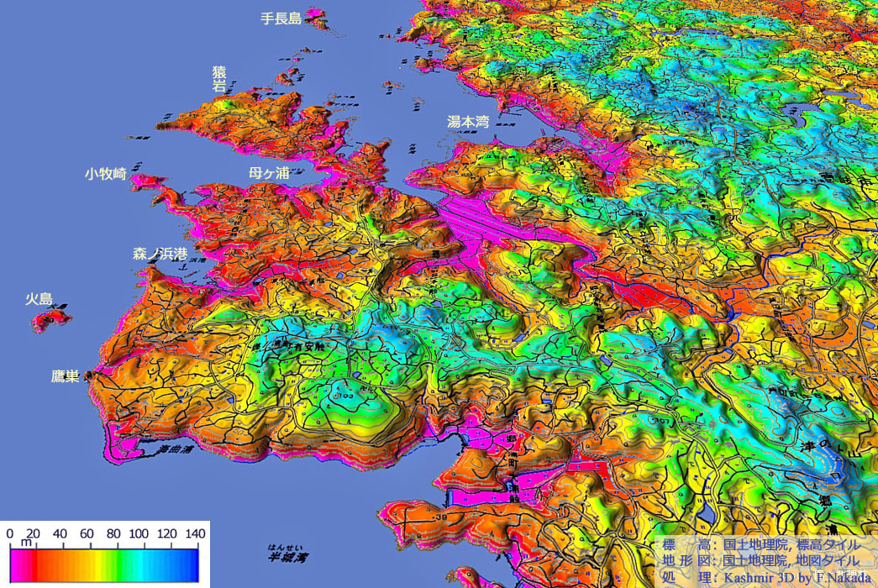This screenshot has width=878, height=588.
Task: Click the 手長島 island landmass
Action: click(x=318, y=18)
